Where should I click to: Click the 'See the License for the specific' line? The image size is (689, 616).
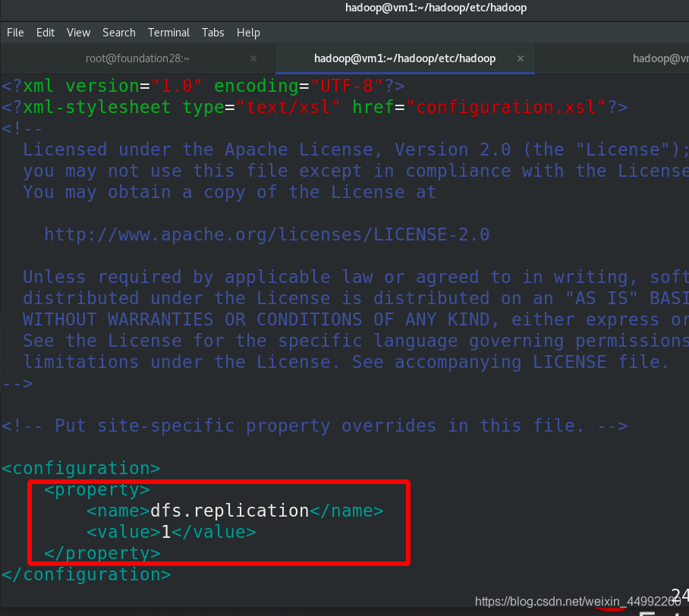tap(355, 341)
